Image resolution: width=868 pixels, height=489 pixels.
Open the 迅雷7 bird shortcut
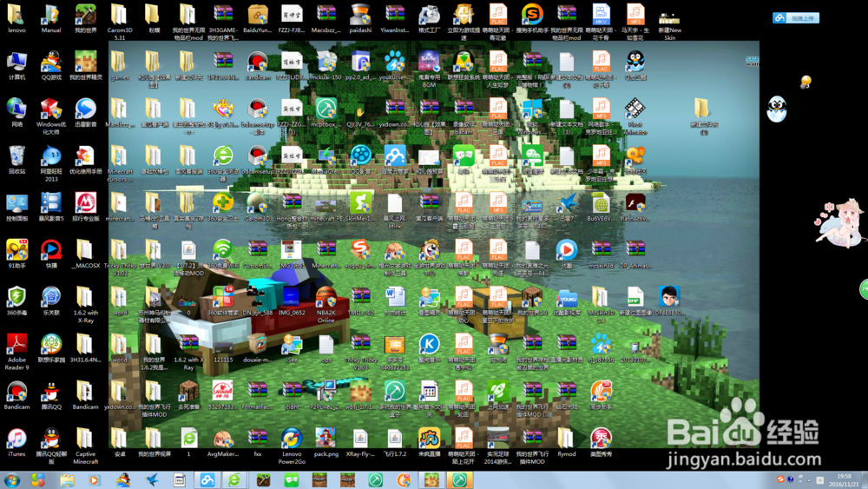click(x=566, y=203)
